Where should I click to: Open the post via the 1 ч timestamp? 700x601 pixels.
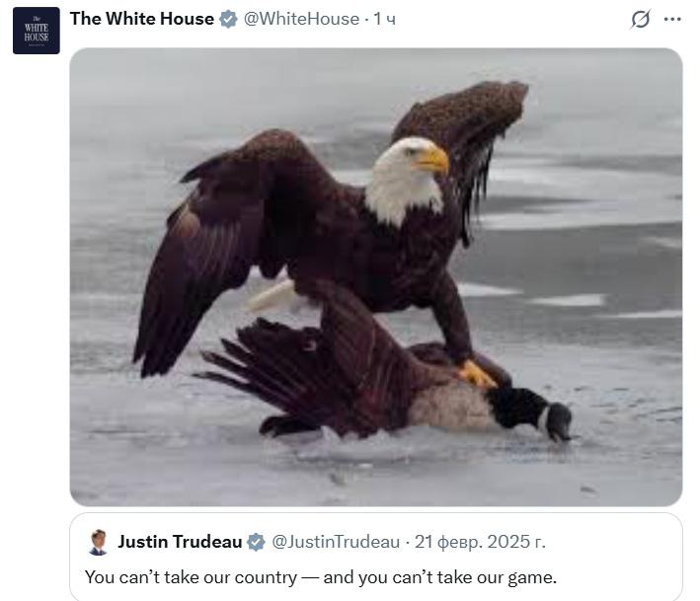click(384, 19)
